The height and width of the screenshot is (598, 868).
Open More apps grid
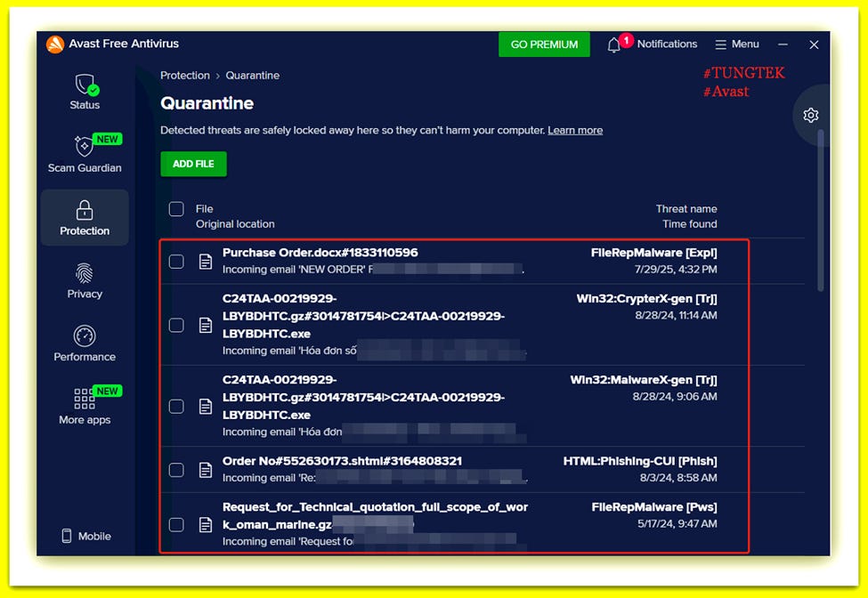click(x=85, y=407)
